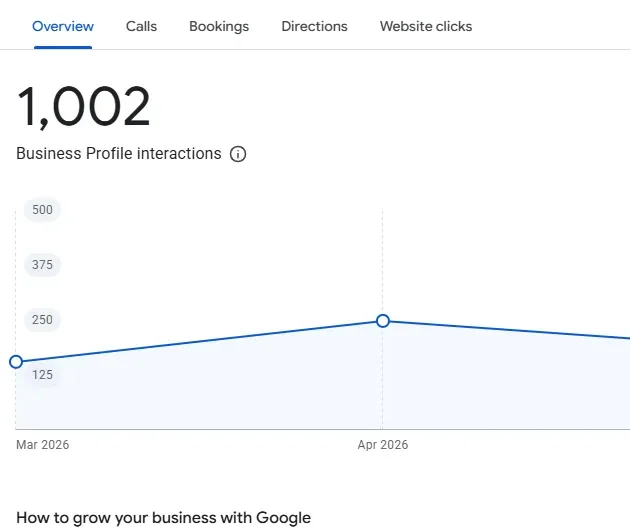Click the 1,002 interactions total
This screenshot has width=630, height=532.
[x=84, y=107]
